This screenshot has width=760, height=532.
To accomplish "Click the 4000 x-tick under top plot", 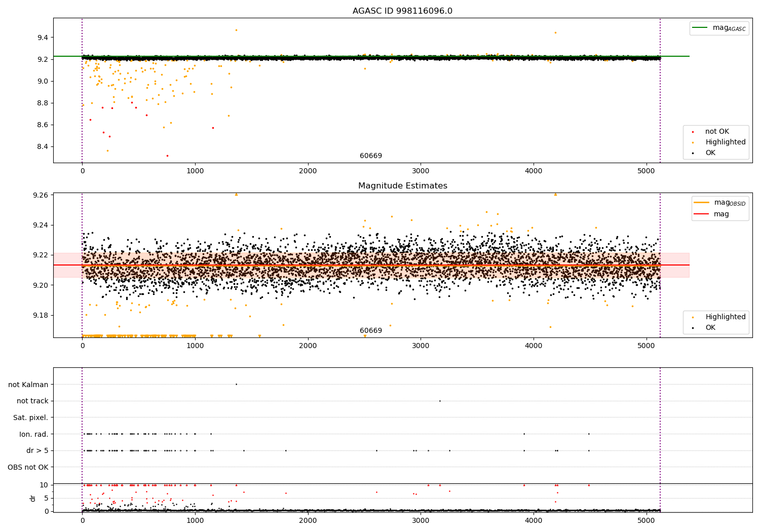I will pyautogui.click(x=534, y=171).
